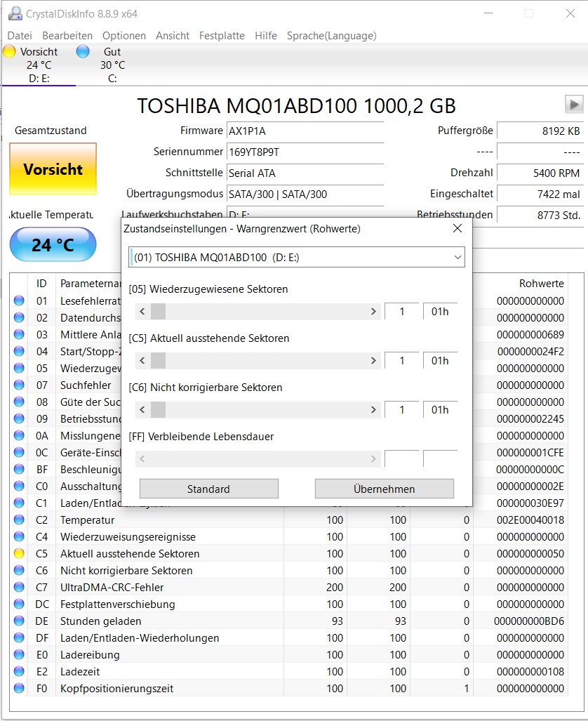Select the Temperatur raw value 002E00040018

(x=530, y=520)
